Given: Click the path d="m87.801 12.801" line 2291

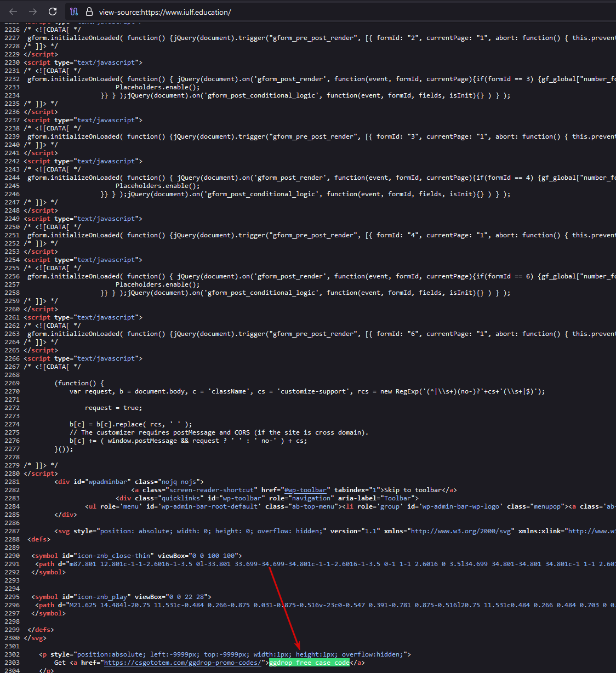Looking at the screenshot, I should (x=326, y=564).
